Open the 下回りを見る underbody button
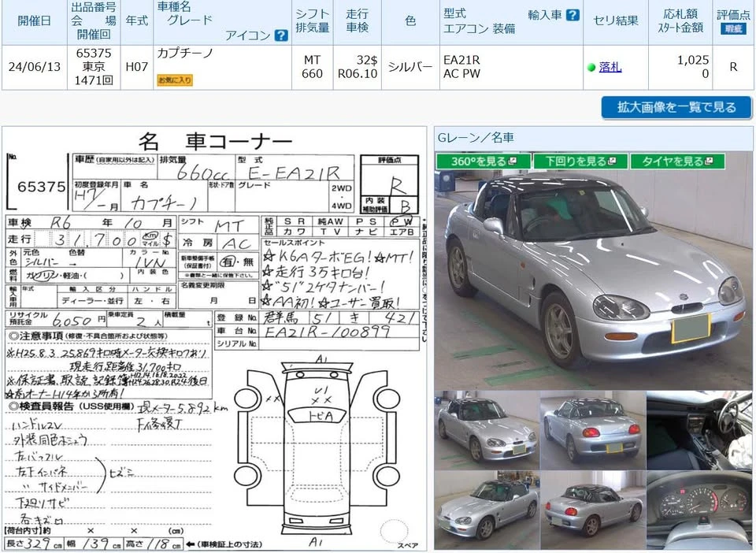 580,161
